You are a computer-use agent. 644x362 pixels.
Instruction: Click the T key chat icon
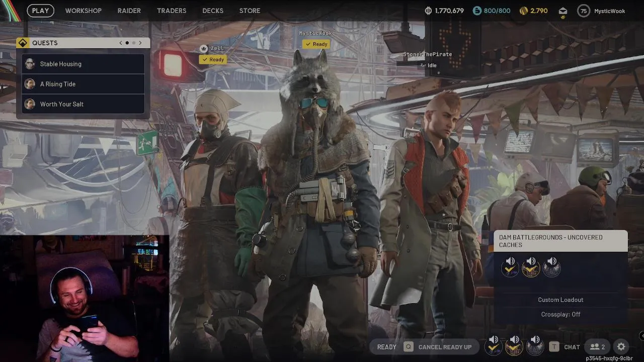554,346
